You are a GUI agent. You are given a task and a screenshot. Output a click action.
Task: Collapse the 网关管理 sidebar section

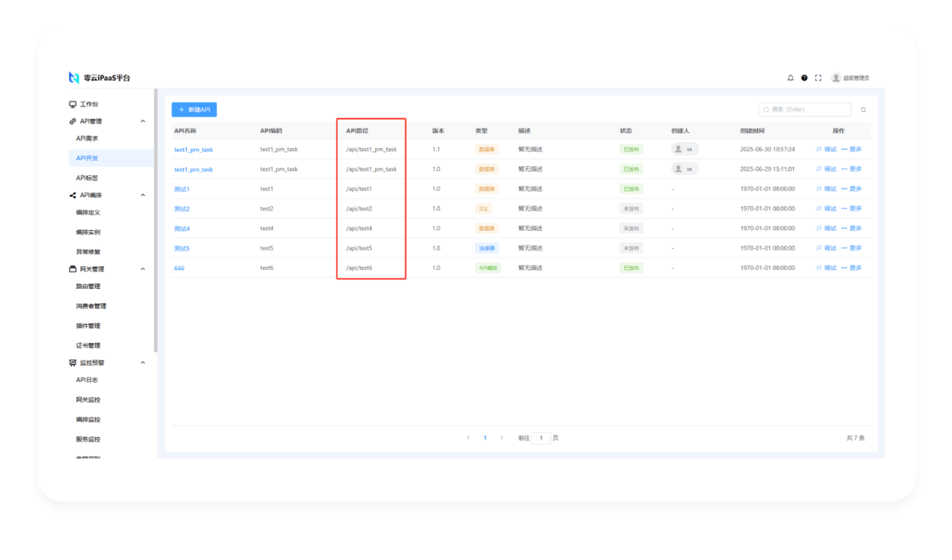143,269
